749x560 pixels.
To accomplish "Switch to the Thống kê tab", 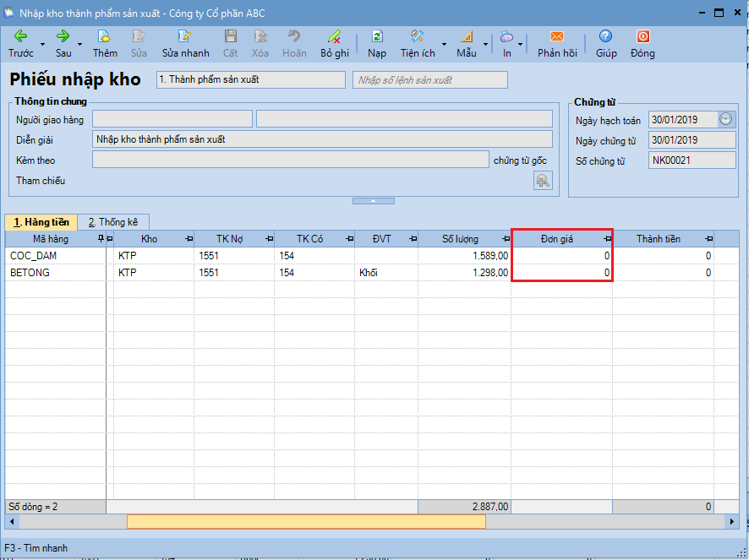I will 114,222.
